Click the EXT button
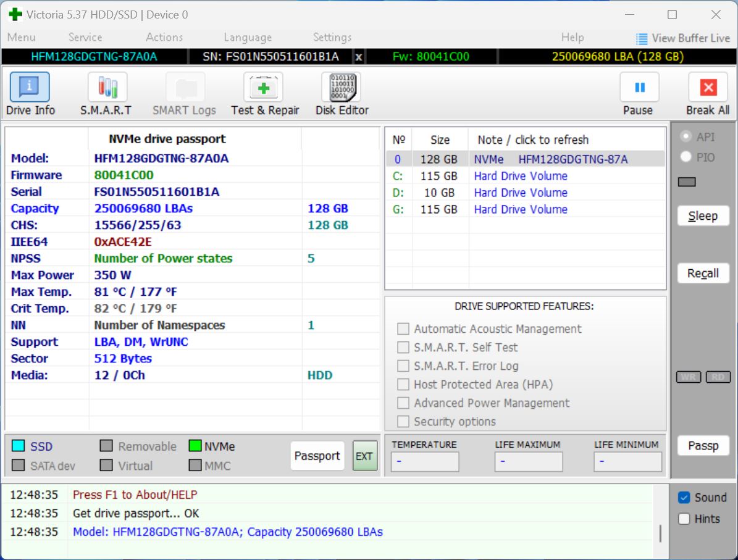 364,456
